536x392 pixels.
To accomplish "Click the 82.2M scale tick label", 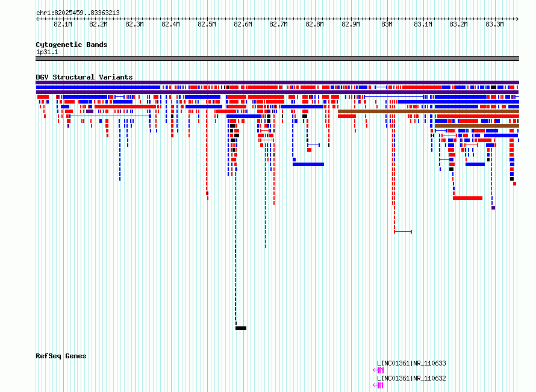I will tap(98, 24).
